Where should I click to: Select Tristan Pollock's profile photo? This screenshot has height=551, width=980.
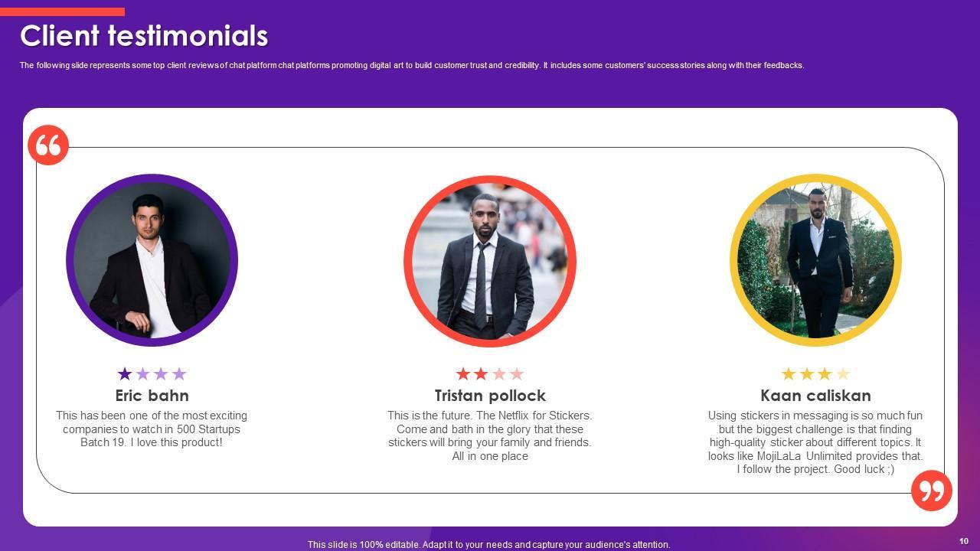(490, 260)
